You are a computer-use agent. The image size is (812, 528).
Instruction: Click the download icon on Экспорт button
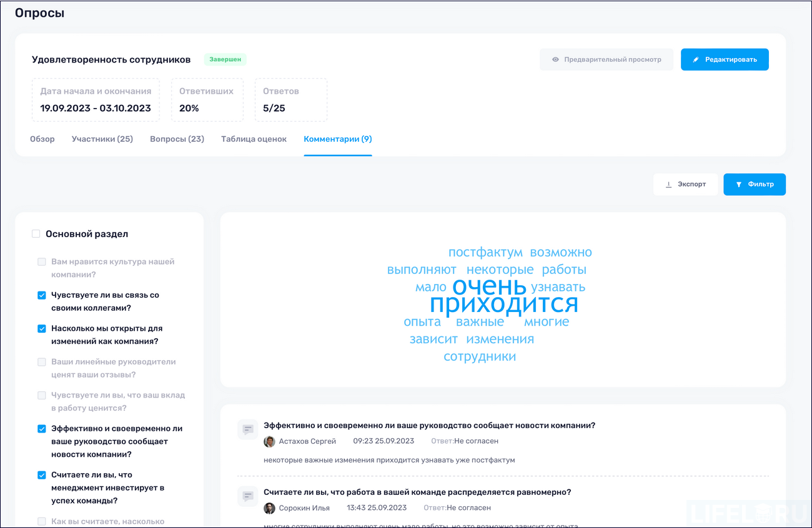670,184
